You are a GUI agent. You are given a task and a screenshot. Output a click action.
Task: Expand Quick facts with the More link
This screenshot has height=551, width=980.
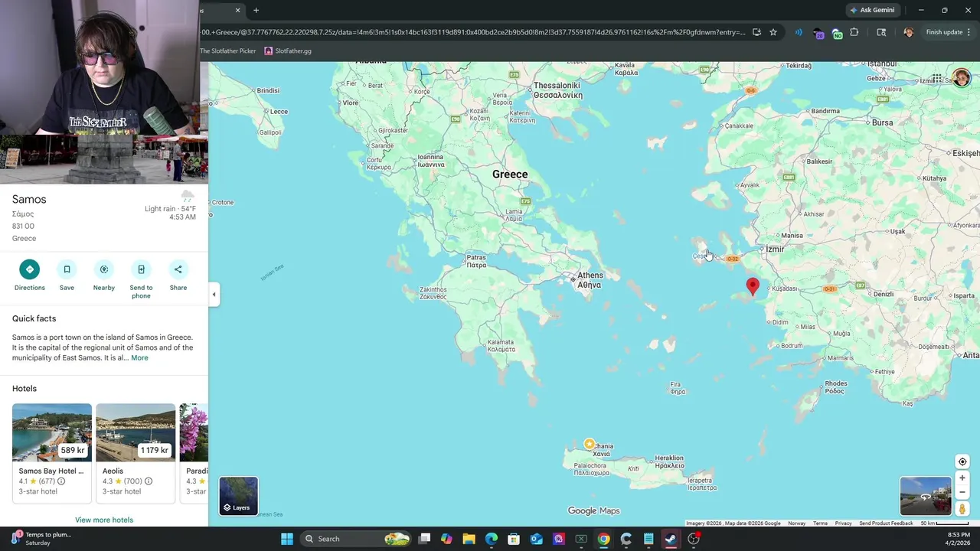coord(139,358)
